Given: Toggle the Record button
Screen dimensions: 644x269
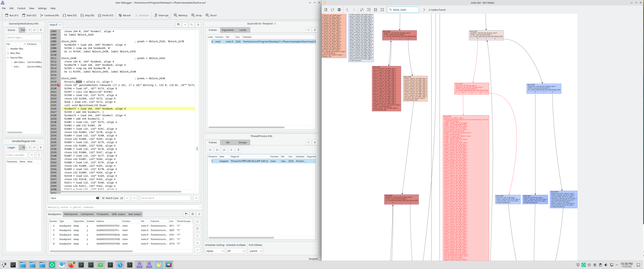Looking at the screenshot, I should [124, 16].
